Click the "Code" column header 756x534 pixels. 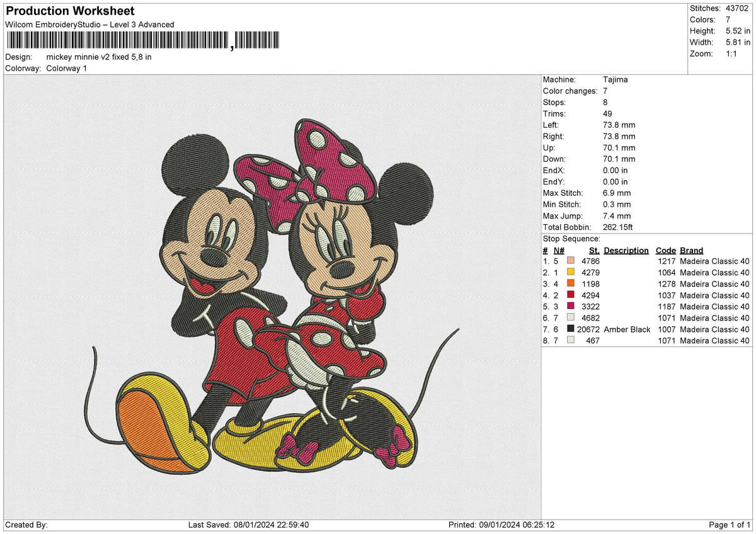(665, 250)
